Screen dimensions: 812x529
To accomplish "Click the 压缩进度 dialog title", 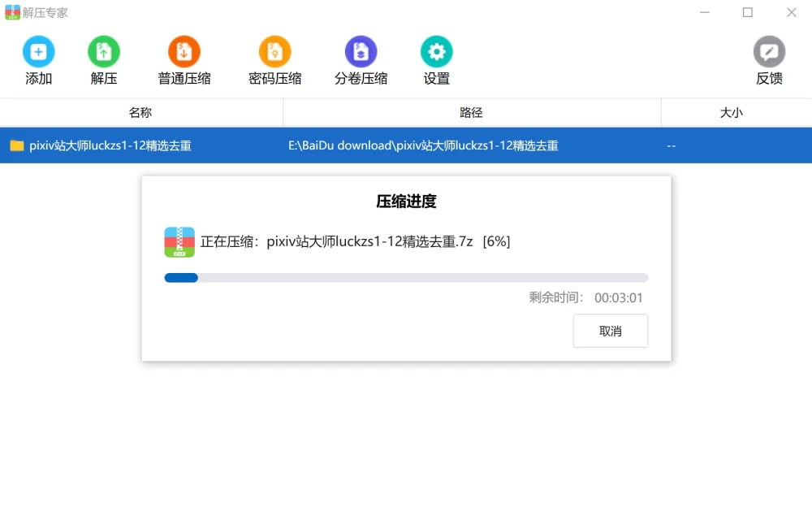I will (x=406, y=201).
